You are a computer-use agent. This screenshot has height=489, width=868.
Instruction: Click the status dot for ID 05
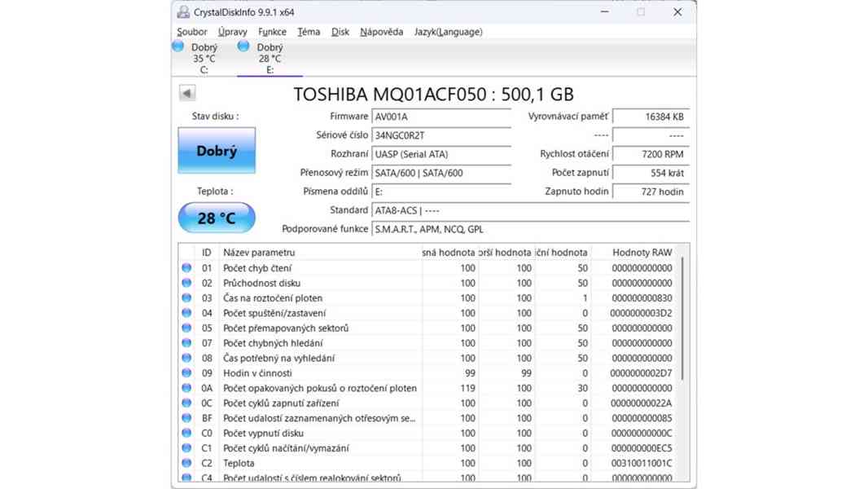(186, 328)
